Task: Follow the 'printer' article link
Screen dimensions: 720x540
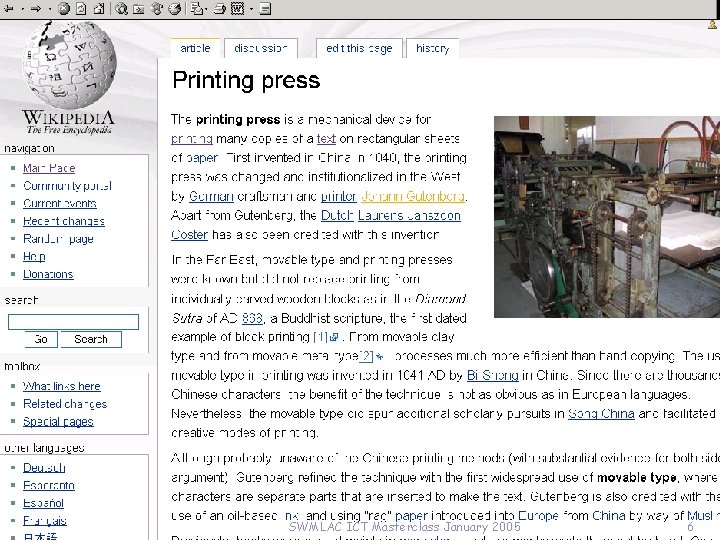Action: pyautogui.click(x=338, y=196)
